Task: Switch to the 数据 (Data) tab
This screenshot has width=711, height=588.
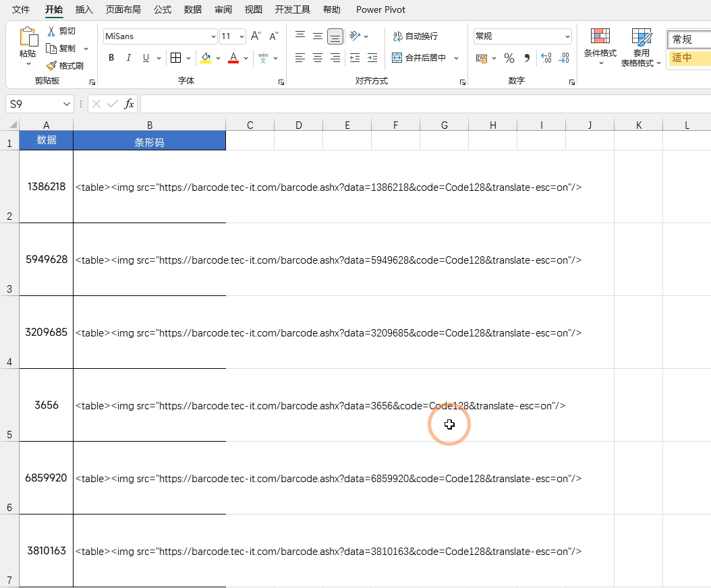Action: coord(193,9)
